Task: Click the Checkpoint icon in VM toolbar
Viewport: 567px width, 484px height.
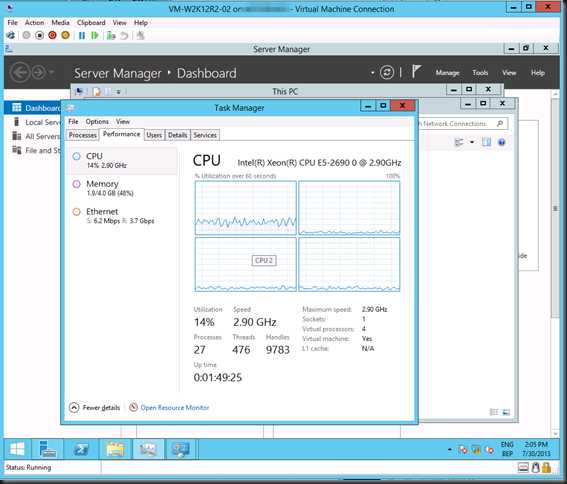Action: [x=111, y=35]
